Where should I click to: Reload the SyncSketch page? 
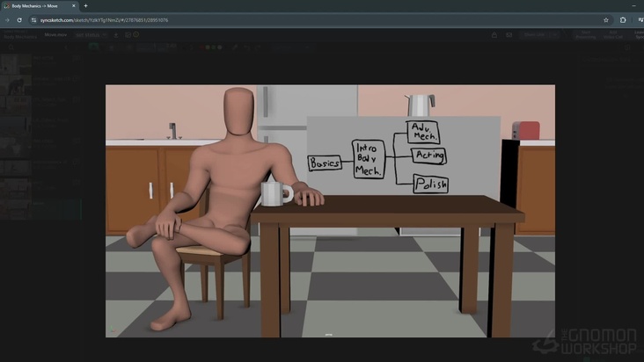(x=19, y=19)
